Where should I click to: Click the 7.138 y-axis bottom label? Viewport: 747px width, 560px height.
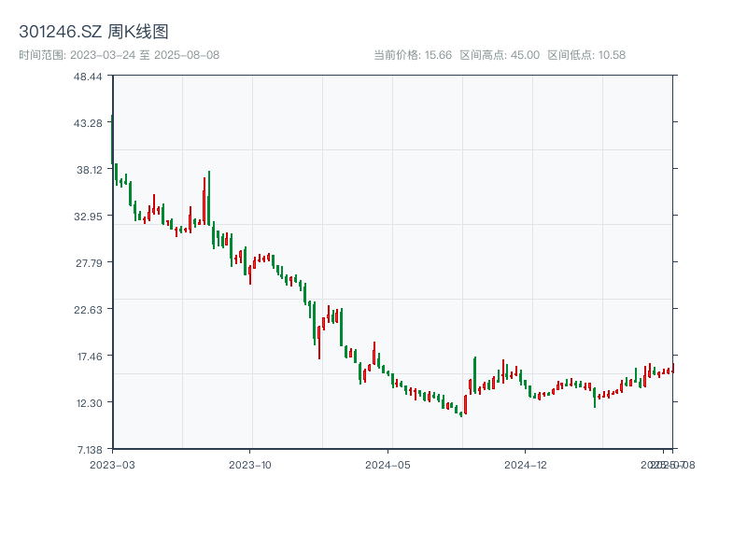click(x=90, y=449)
